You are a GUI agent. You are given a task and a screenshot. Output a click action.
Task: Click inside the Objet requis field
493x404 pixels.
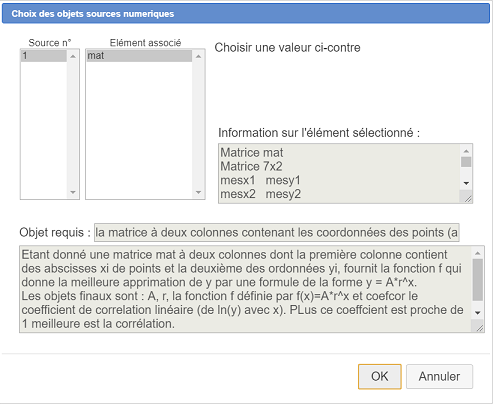[277, 232]
